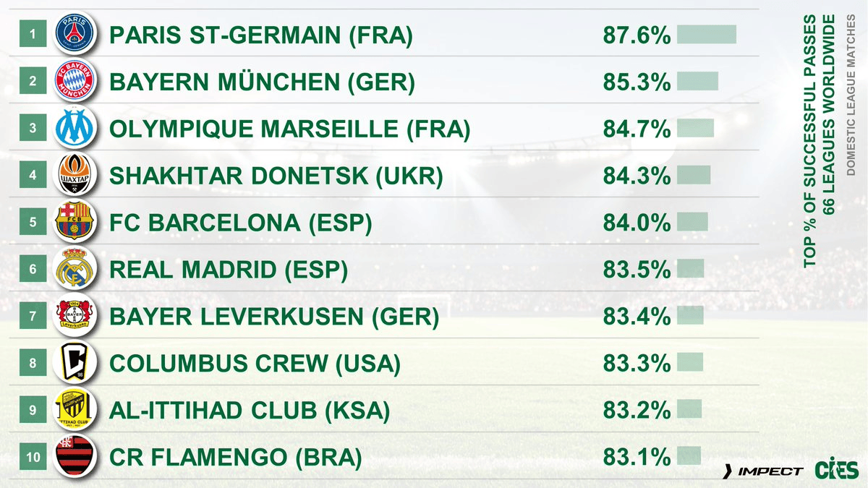The height and width of the screenshot is (488, 868).
Task: Select the Olympique Marseille crest
Action: pos(75,129)
